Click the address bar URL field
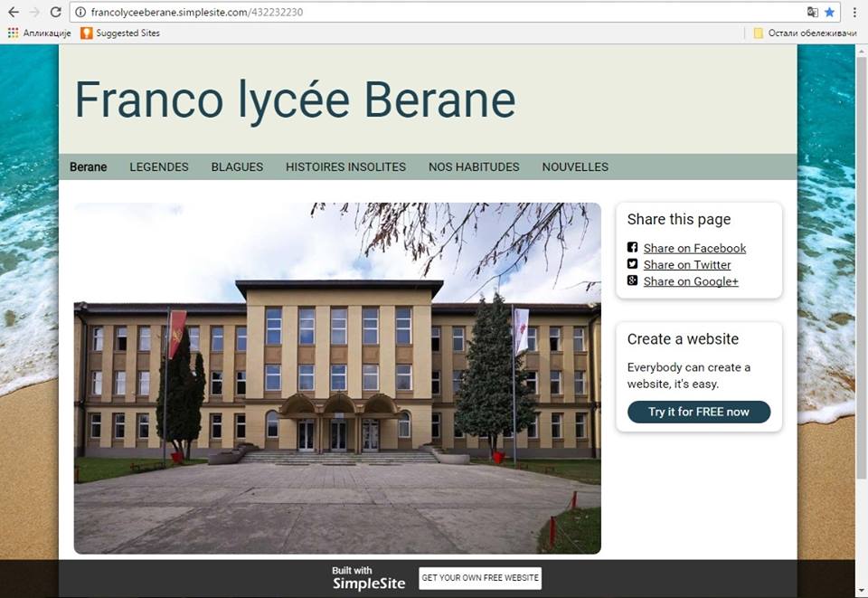This screenshot has width=868, height=598. [x=434, y=13]
